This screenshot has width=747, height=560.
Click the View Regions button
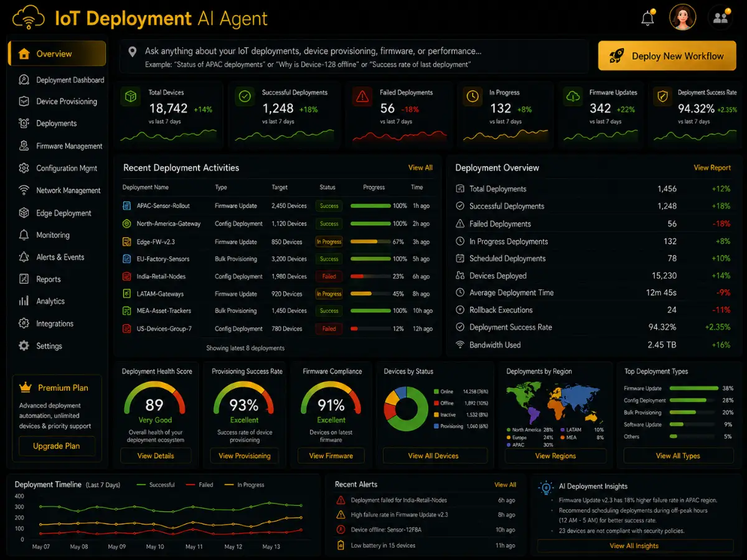pyautogui.click(x=555, y=456)
